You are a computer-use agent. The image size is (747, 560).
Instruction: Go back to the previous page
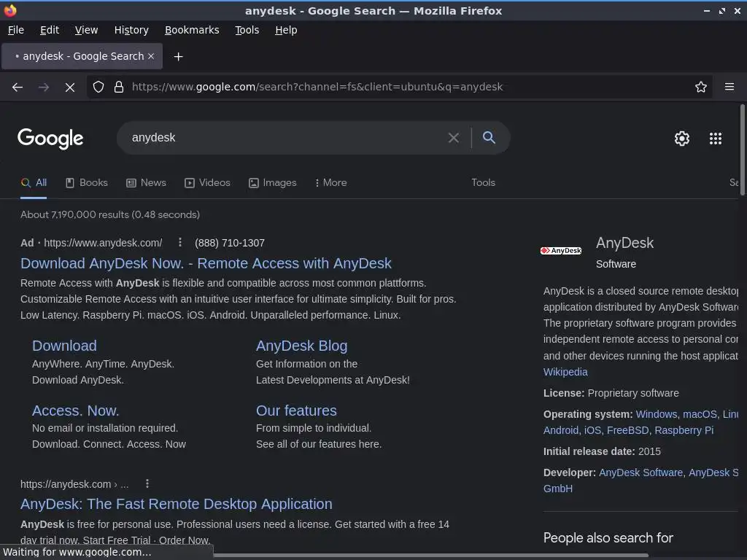[18, 87]
